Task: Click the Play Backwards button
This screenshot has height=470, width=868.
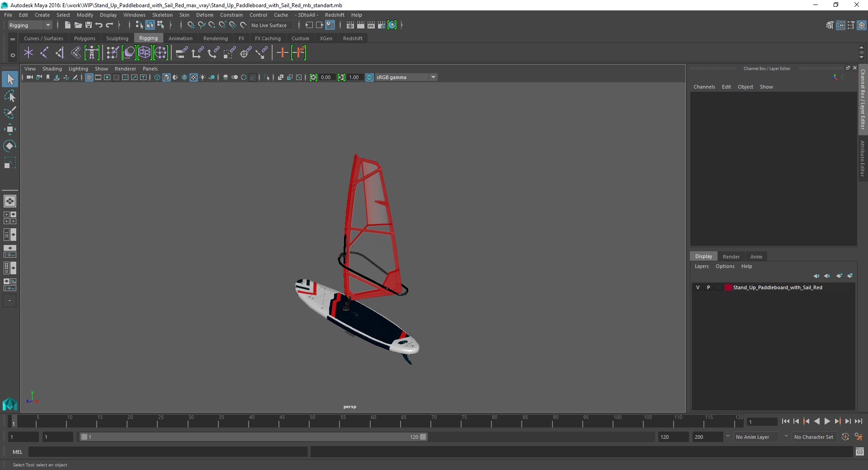Action: [816, 421]
